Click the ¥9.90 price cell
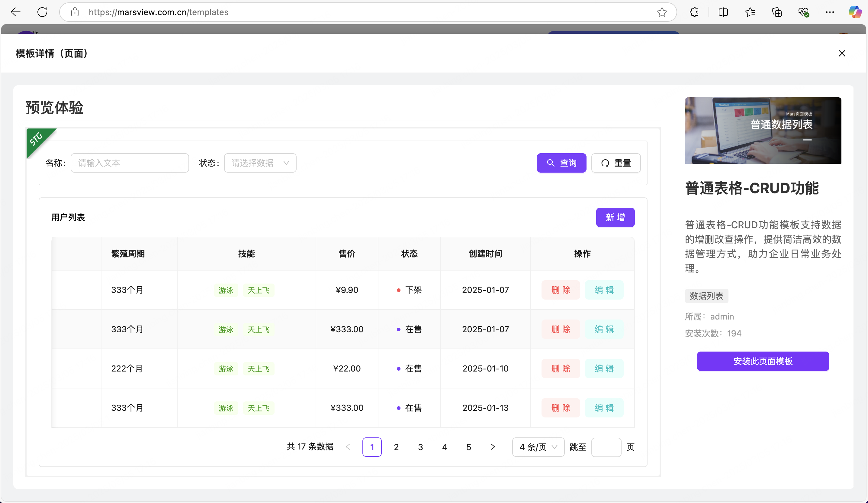The image size is (868, 503). [x=347, y=290]
